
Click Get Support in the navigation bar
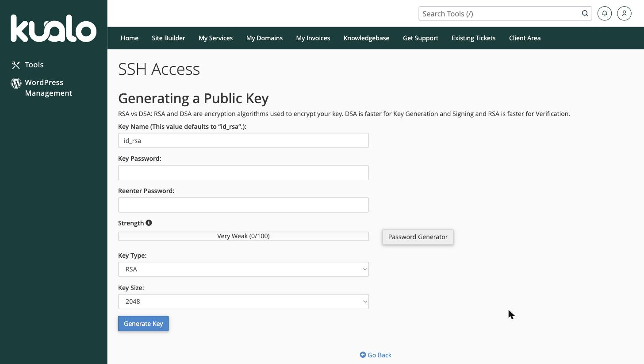(x=421, y=38)
